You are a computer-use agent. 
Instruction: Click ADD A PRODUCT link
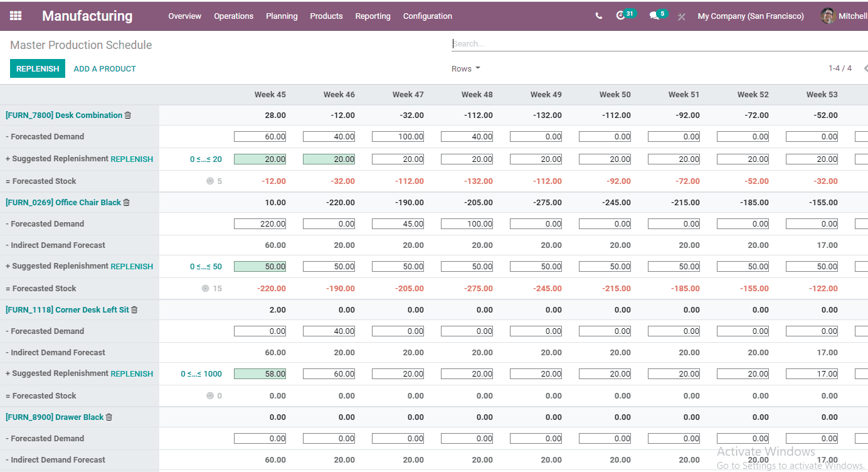pos(104,68)
